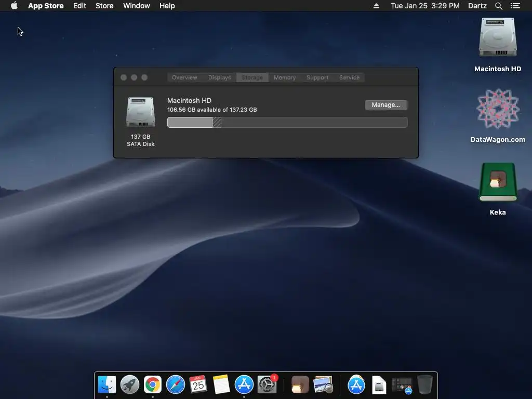Viewport: 532px width, 399px height.
Task: Open the App Store menu in menu bar
Action: click(x=46, y=6)
